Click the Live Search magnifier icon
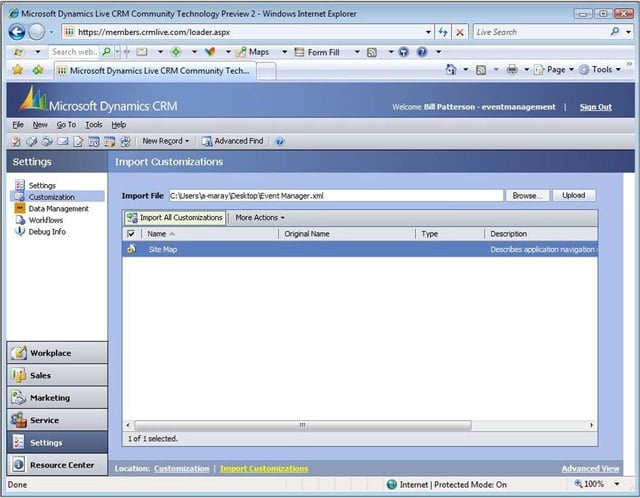 (615, 31)
